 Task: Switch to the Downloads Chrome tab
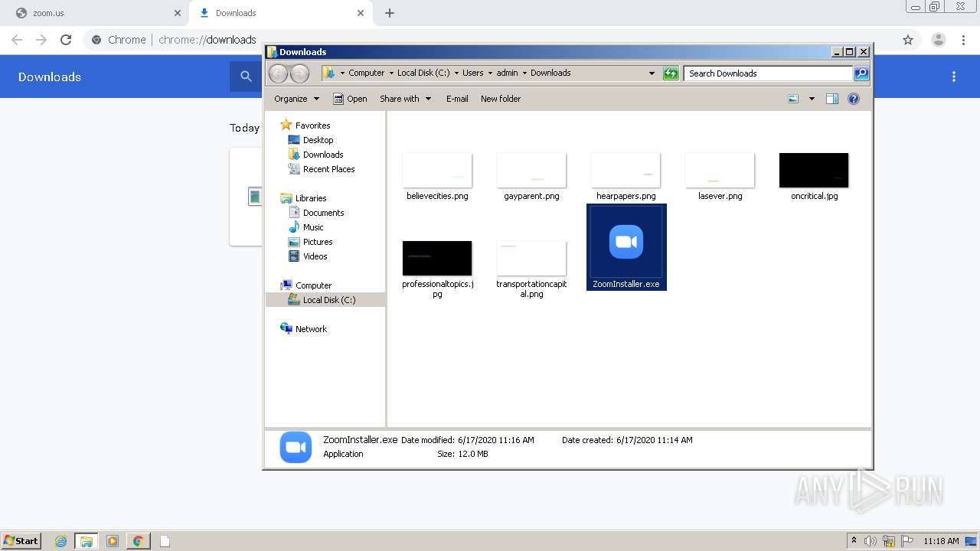[x=279, y=13]
